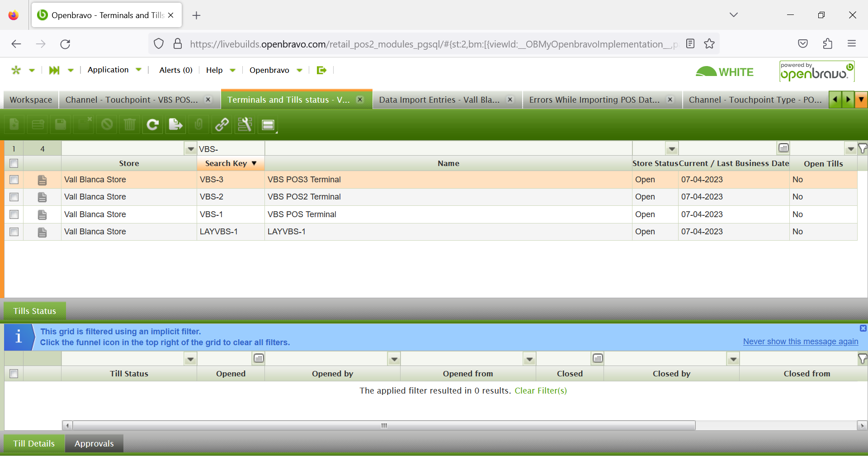
Task: Tick the checkbox for LAYVBS-1 row
Action: tap(14, 232)
